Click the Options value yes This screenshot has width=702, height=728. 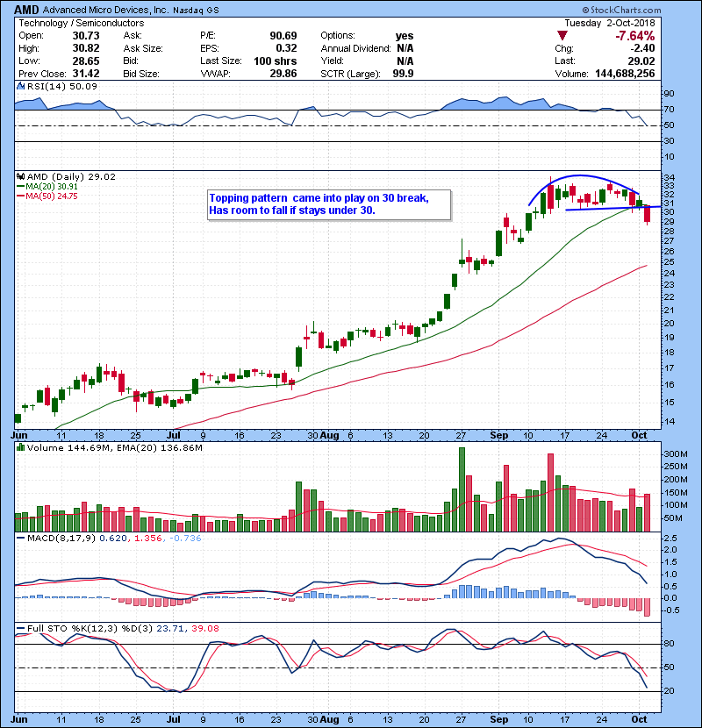coord(405,36)
